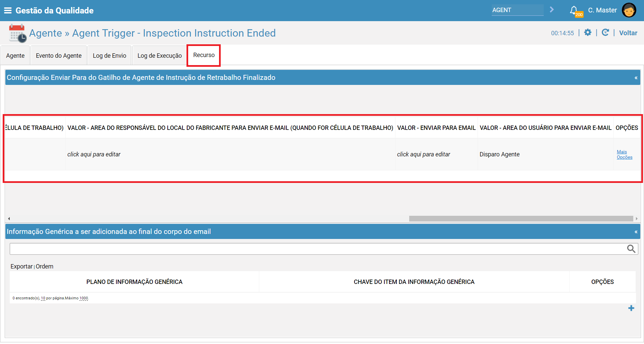Click the generic information search field
Viewport: 644px width, 344px height.
(x=318, y=249)
